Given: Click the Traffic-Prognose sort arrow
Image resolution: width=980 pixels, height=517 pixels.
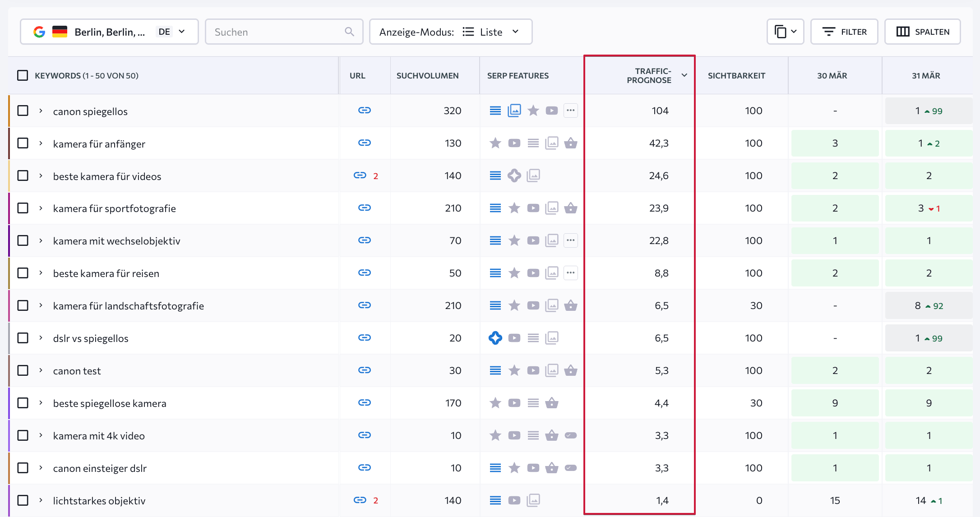Looking at the screenshot, I should click(684, 75).
